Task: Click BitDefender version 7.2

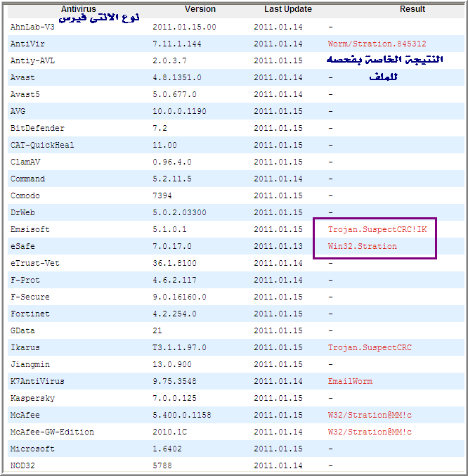Action: click(x=160, y=128)
